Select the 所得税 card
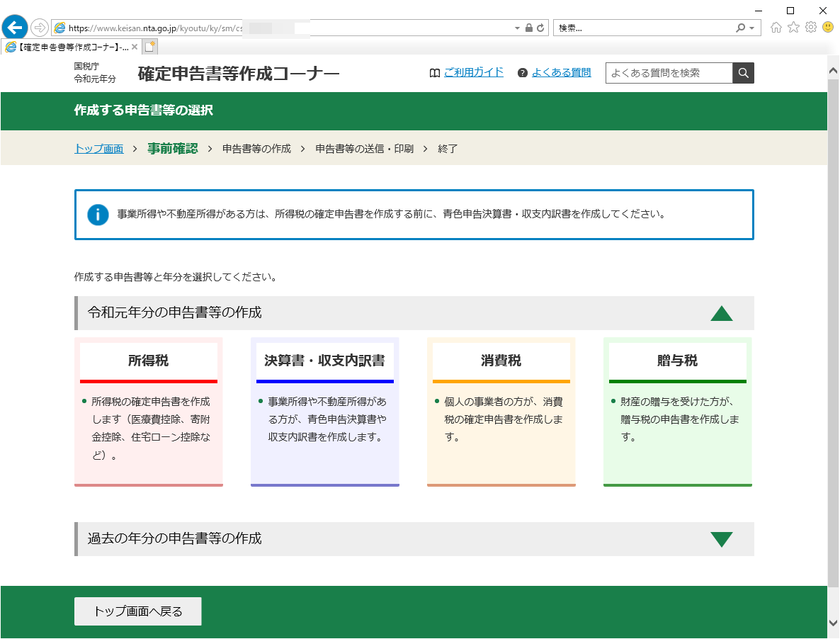 click(x=149, y=411)
